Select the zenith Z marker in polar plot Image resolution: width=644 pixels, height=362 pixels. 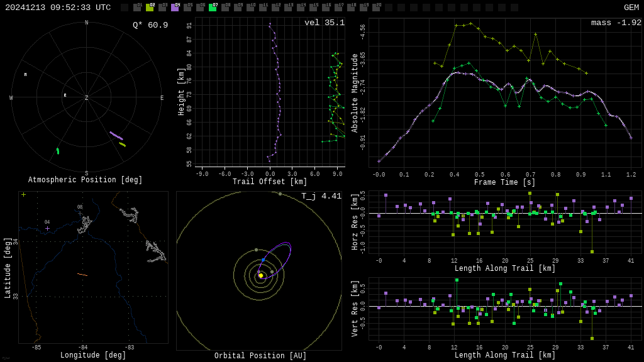click(86, 98)
